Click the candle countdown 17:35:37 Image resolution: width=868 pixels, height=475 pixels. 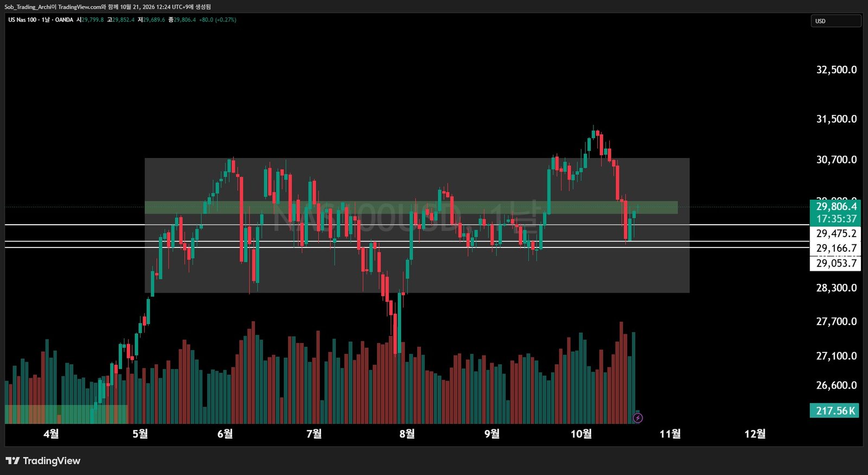point(836,219)
